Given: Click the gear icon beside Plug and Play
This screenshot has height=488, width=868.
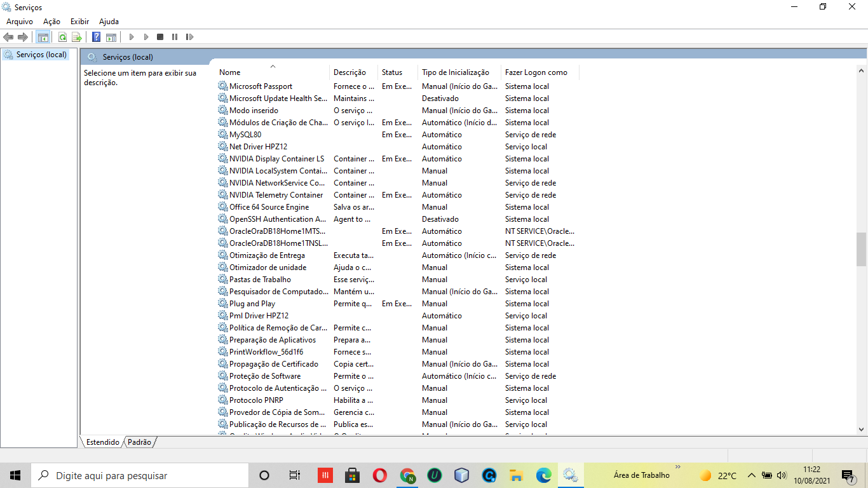Looking at the screenshot, I should pos(223,304).
